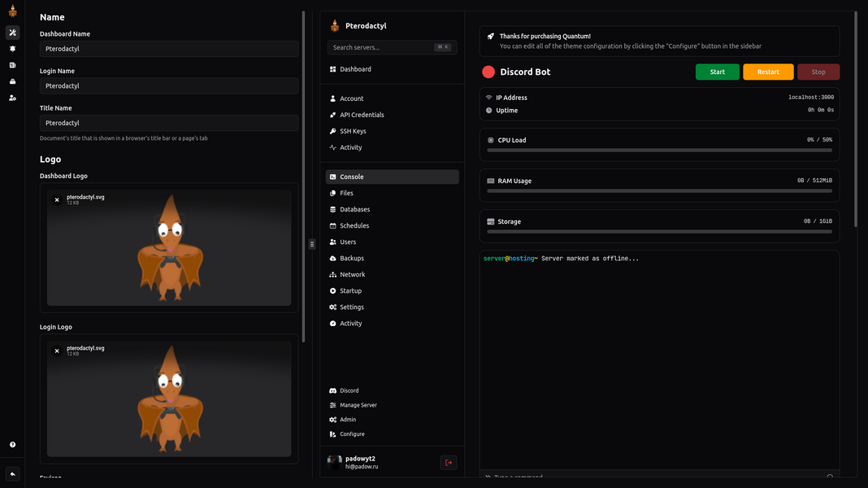Click the CPU Load chip icon
Viewport: 868px width, 488px height.
(490, 140)
